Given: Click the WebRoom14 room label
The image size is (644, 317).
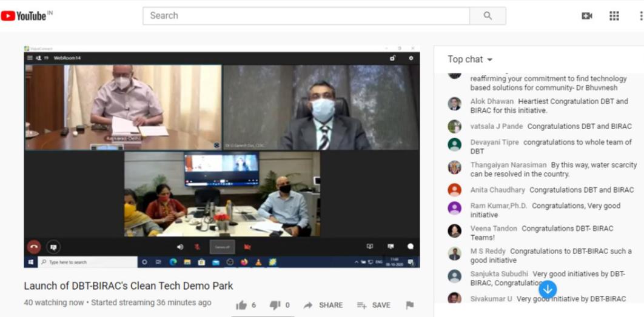Looking at the screenshot, I should coord(67,58).
